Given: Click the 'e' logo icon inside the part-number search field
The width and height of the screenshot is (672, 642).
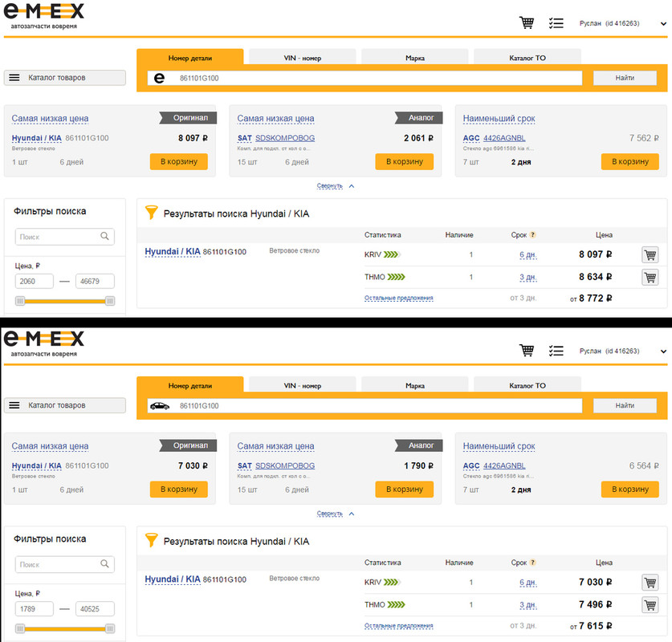Looking at the screenshot, I should click(x=159, y=78).
